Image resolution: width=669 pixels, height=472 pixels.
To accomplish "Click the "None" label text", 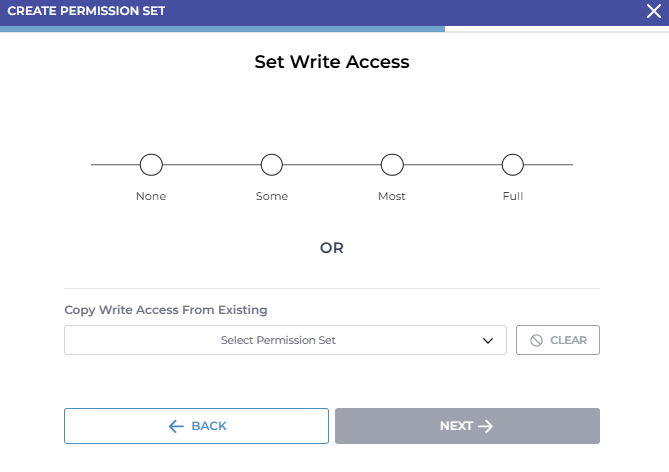I will tap(151, 196).
